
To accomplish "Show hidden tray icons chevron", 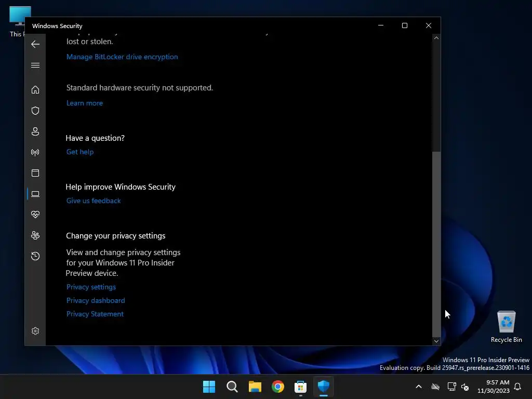I will tap(419, 387).
